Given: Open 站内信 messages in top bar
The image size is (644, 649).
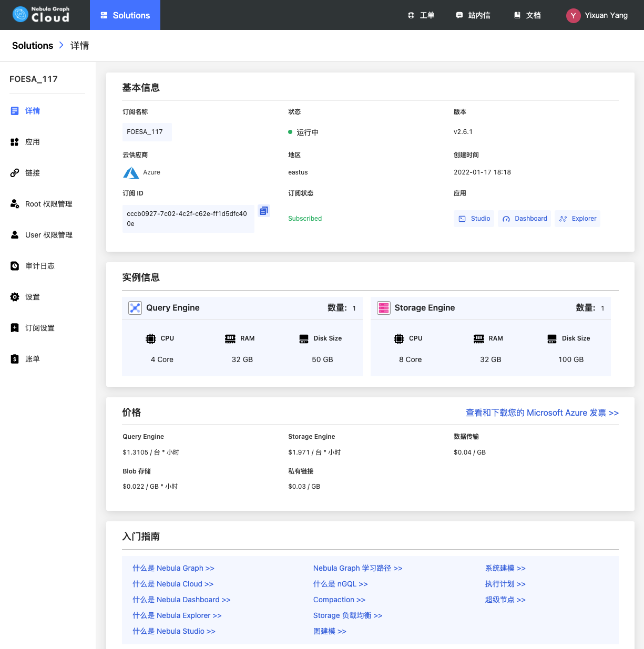Looking at the screenshot, I should (x=473, y=15).
